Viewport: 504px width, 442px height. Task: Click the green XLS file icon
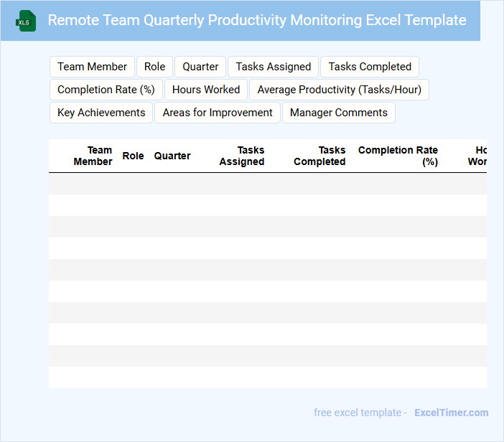(x=26, y=21)
